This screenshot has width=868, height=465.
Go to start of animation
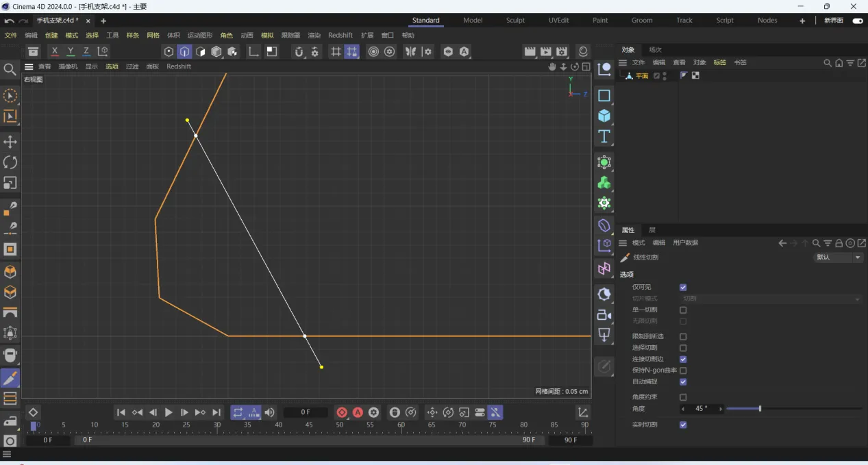121,412
